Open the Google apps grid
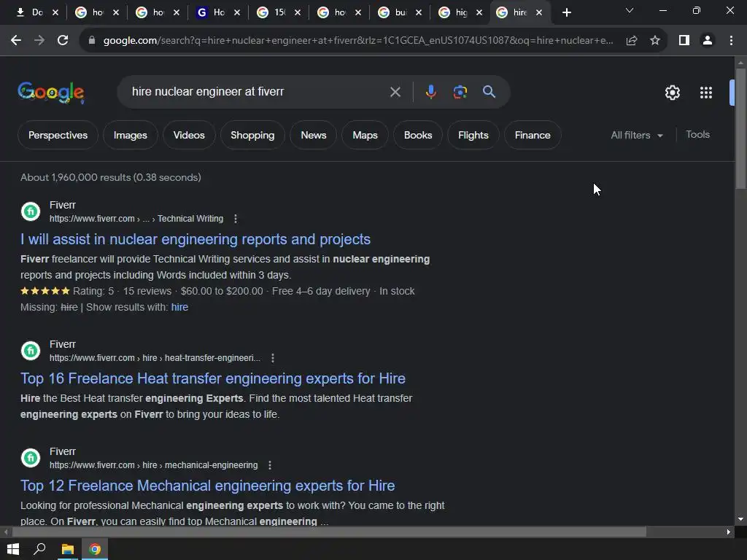Viewport: 747px width, 560px height. click(x=706, y=93)
